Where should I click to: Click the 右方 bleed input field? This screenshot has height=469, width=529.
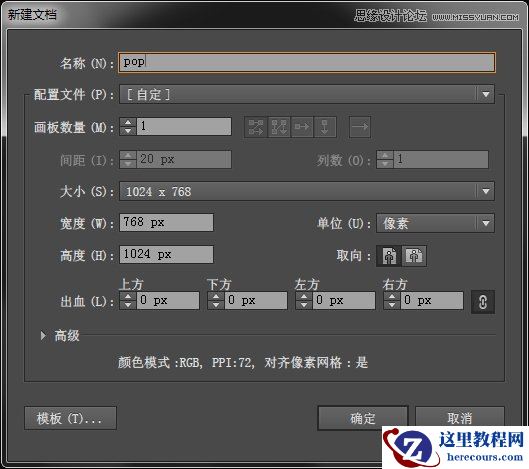tap(432, 301)
